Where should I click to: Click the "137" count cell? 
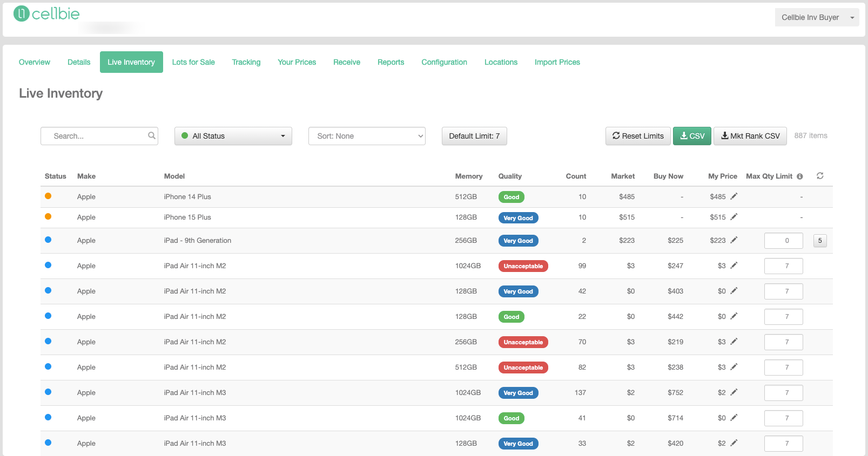click(580, 393)
